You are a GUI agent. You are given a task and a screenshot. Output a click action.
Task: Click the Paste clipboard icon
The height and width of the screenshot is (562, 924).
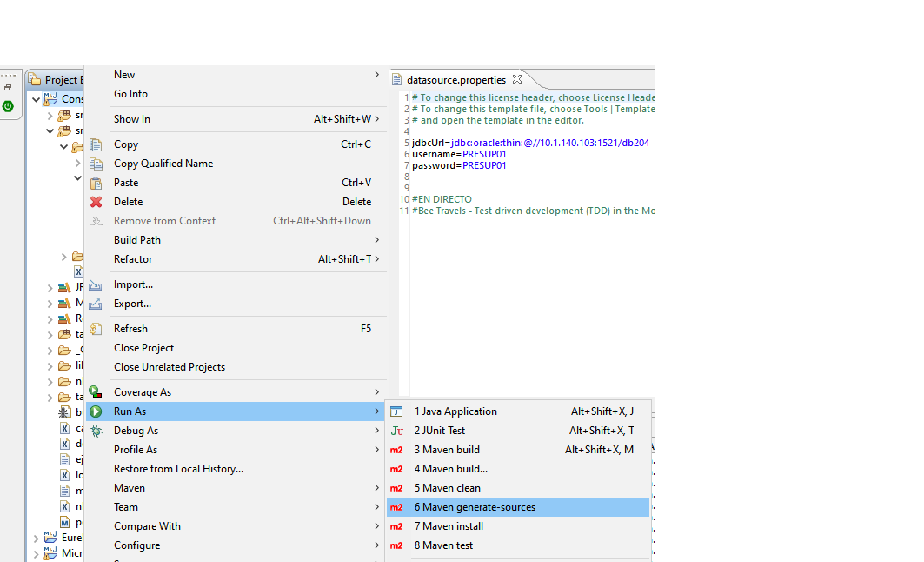(96, 183)
